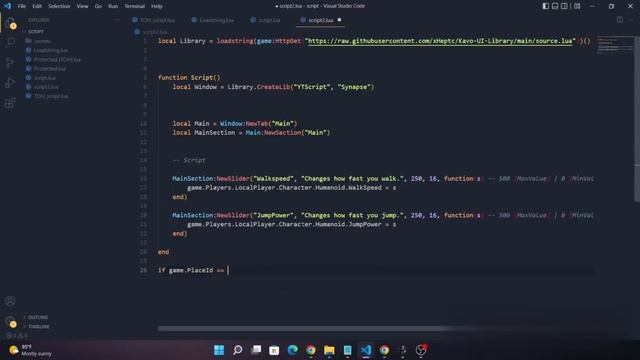The image size is (640, 360).
Task: Expand the secrets folder
Action: pos(38,41)
